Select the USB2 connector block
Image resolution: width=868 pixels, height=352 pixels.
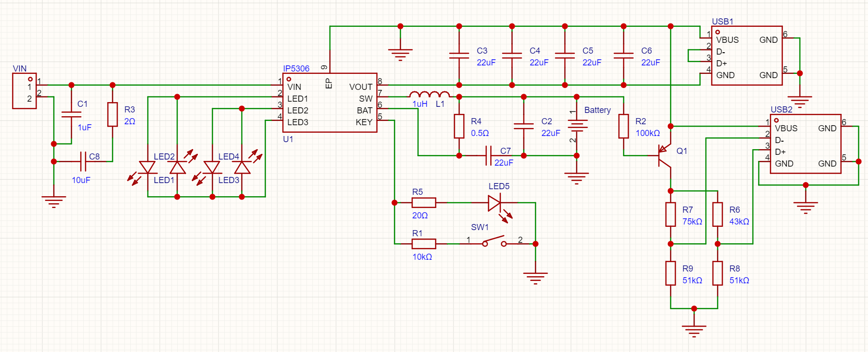coord(805,144)
